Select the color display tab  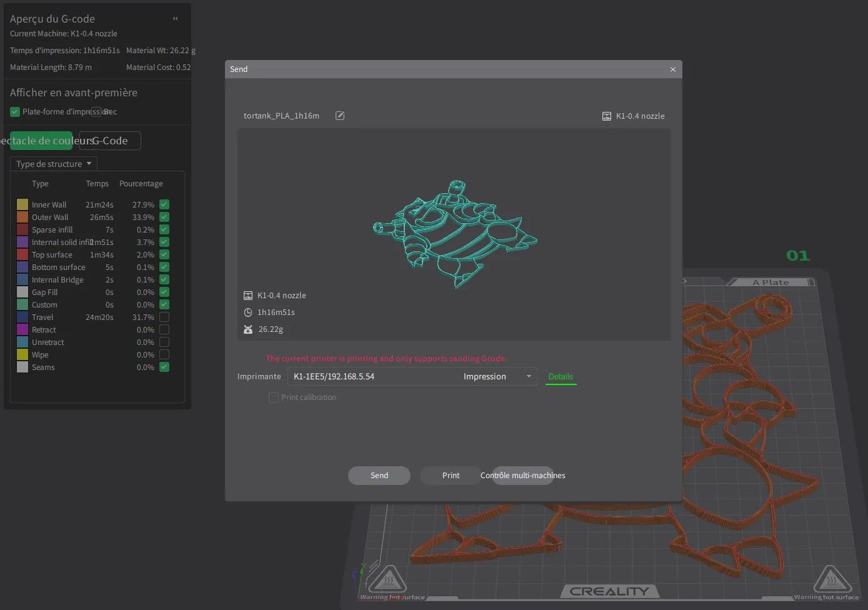[x=41, y=141]
